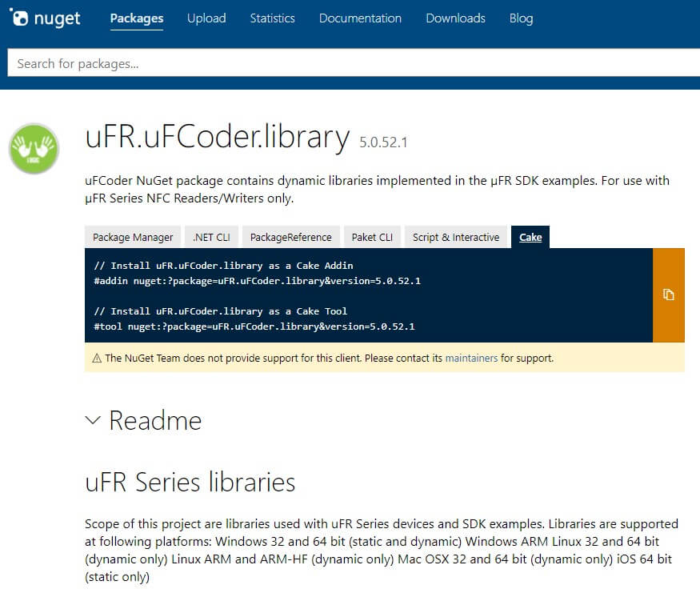Screen dimensions: 700x609
Task: Copy the Cake install command
Action: [668, 294]
